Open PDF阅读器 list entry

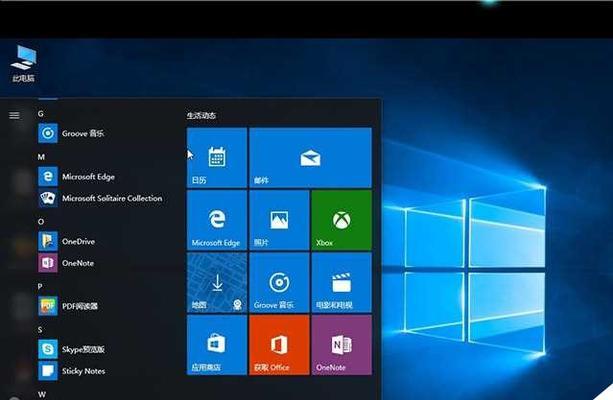pos(80,306)
